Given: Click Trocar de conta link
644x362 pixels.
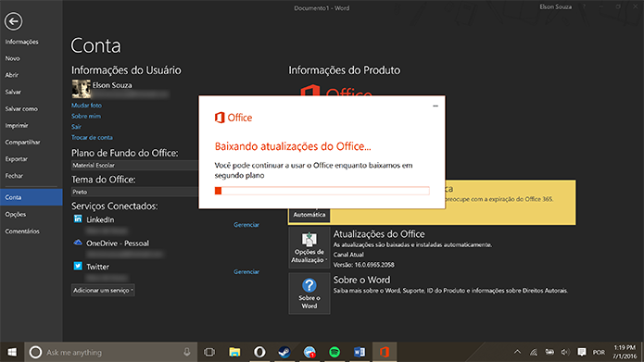Looking at the screenshot, I should coord(92,138).
